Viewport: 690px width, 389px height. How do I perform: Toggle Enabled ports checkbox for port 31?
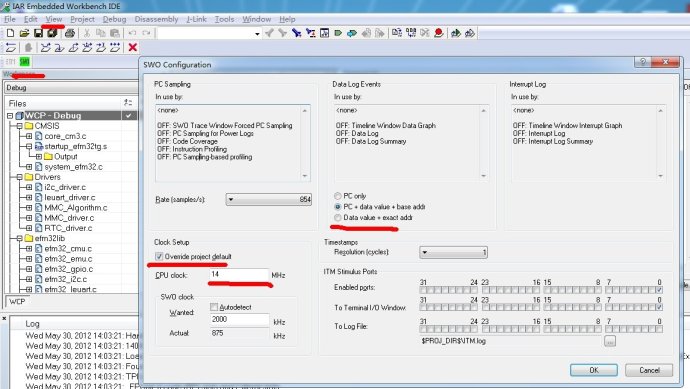423,290
